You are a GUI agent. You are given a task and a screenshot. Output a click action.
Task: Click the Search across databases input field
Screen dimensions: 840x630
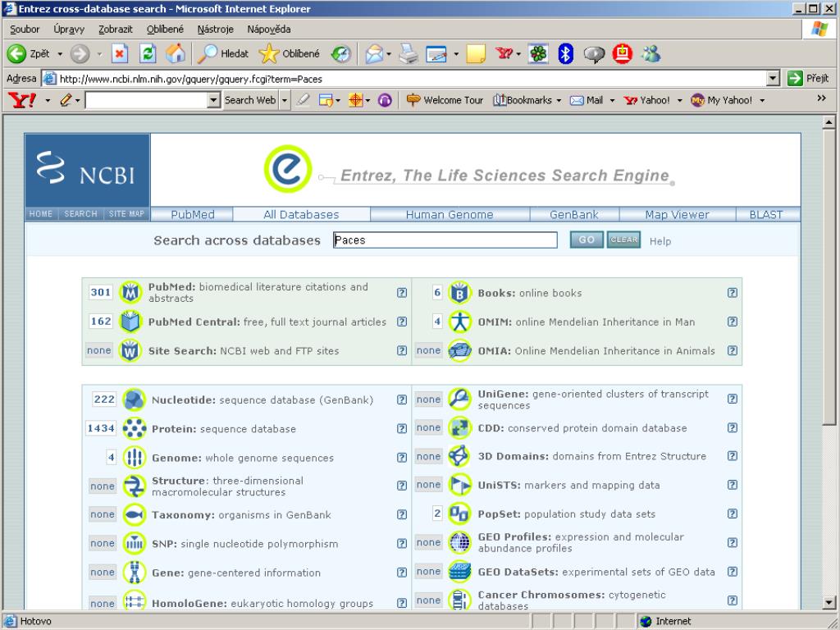click(x=445, y=240)
